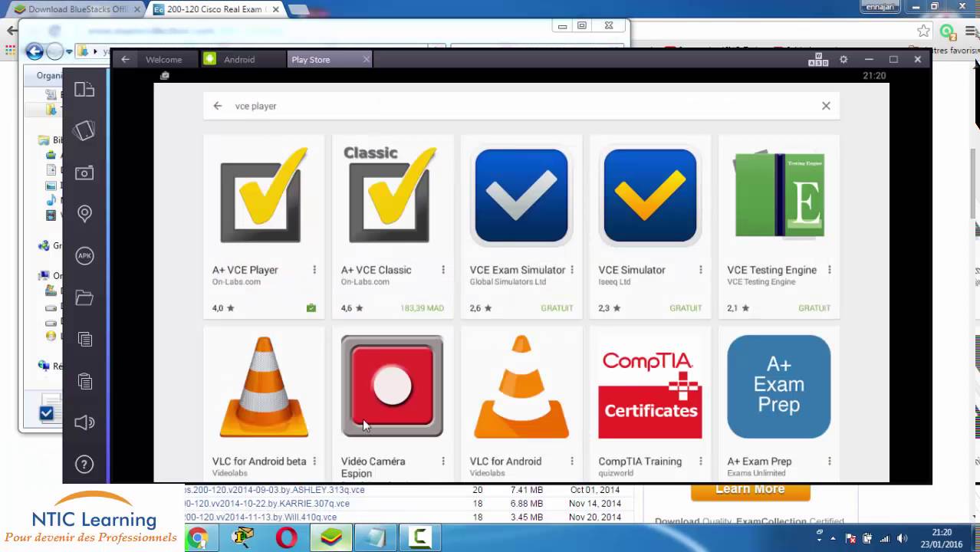Image resolution: width=980 pixels, height=552 pixels.
Task: Take a screenshot with the camera icon
Action: click(84, 172)
